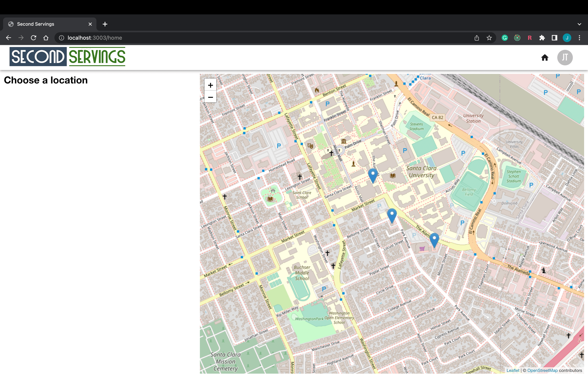Bookmark this page with star icon

[489, 38]
